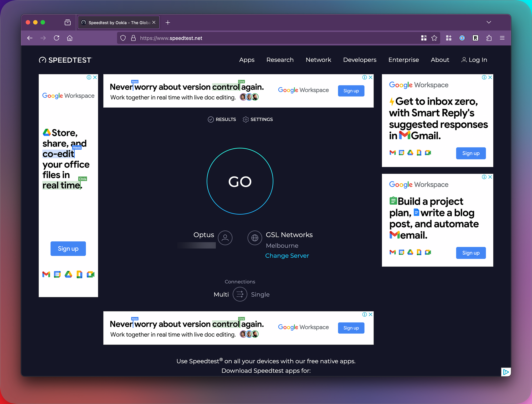Expand the Developers navigation dropdown
This screenshot has height=404, width=532.
click(360, 60)
